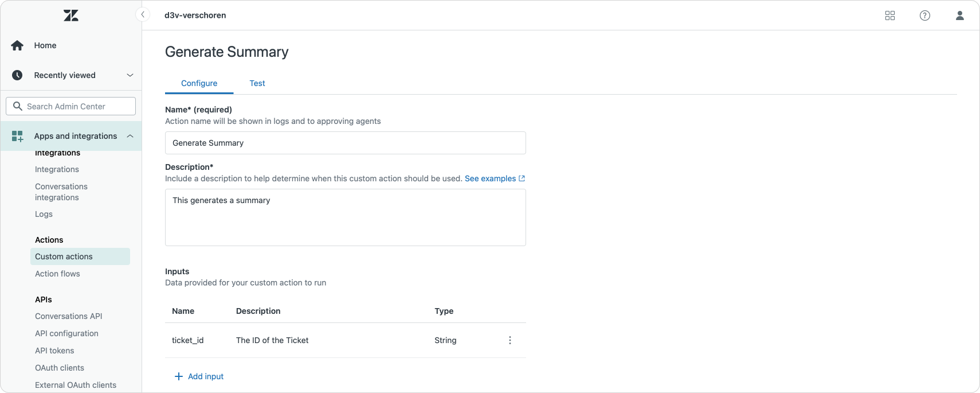
Task: Click the Name input field
Action: 345,143
